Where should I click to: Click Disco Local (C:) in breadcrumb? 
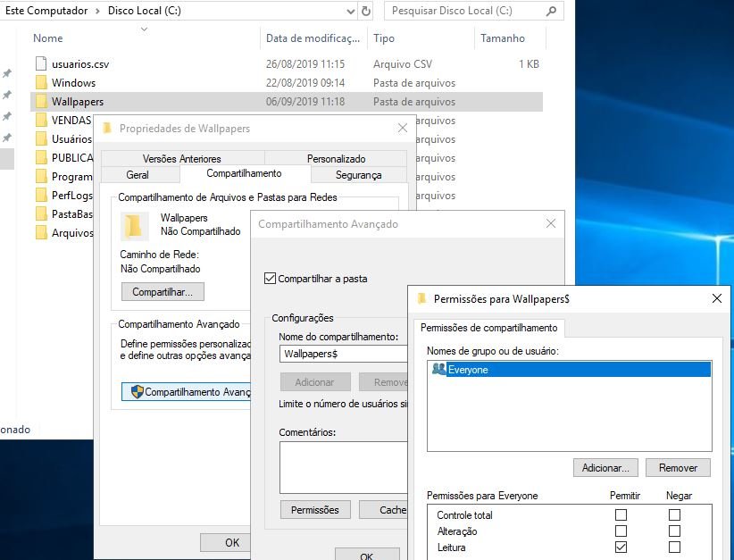pos(144,11)
